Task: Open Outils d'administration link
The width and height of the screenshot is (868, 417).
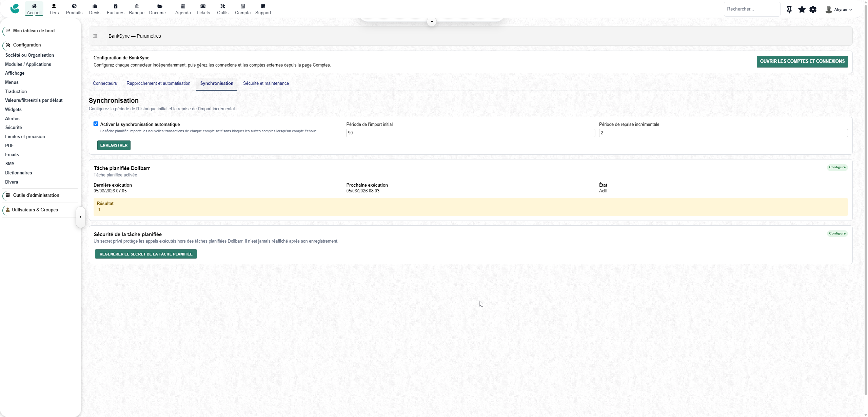Action: pos(36,195)
